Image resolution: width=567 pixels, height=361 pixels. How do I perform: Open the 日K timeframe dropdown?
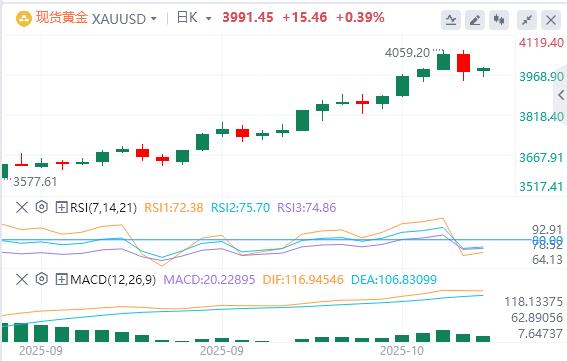[208, 18]
